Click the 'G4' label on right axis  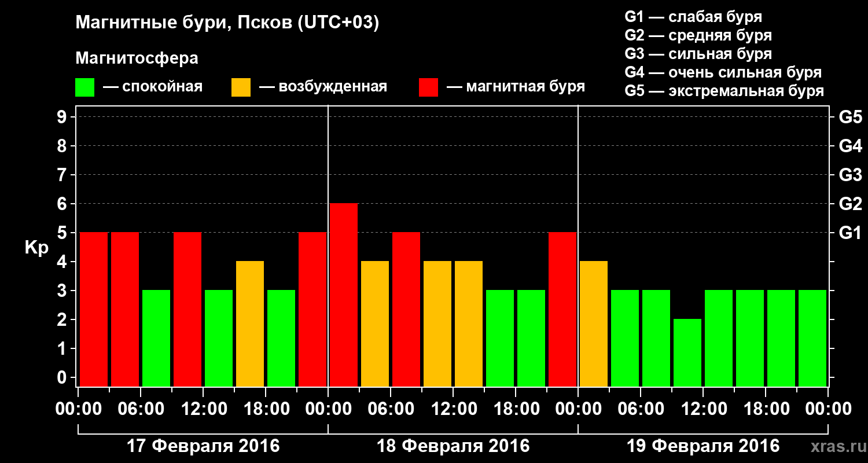coord(850,146)
